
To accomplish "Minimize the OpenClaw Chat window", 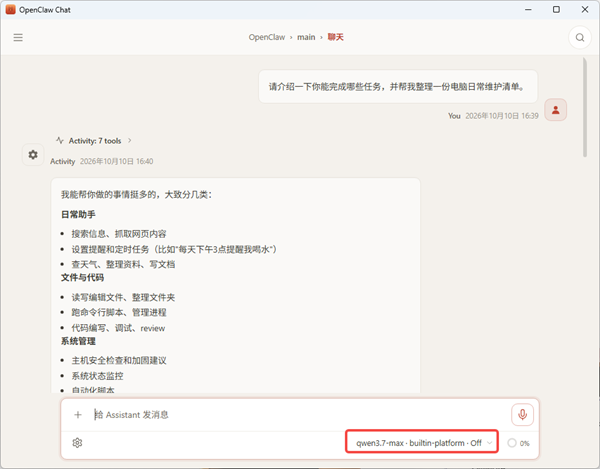I will coord(528,10).
